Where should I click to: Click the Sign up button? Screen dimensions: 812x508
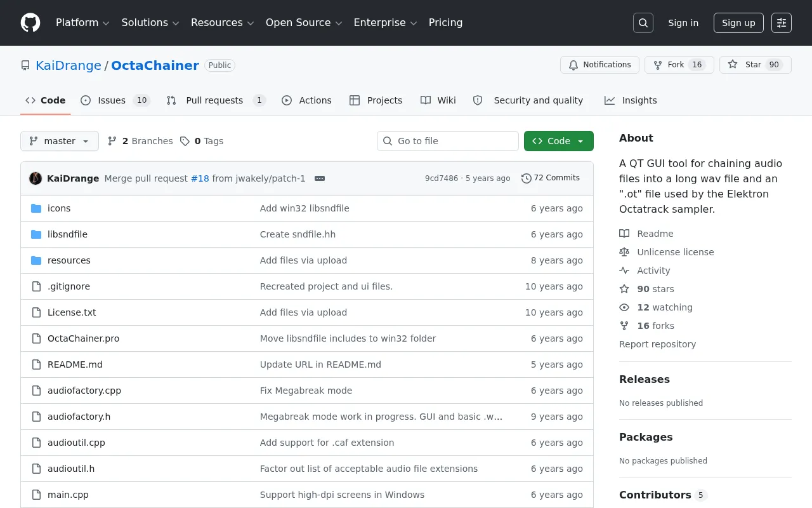738,23
